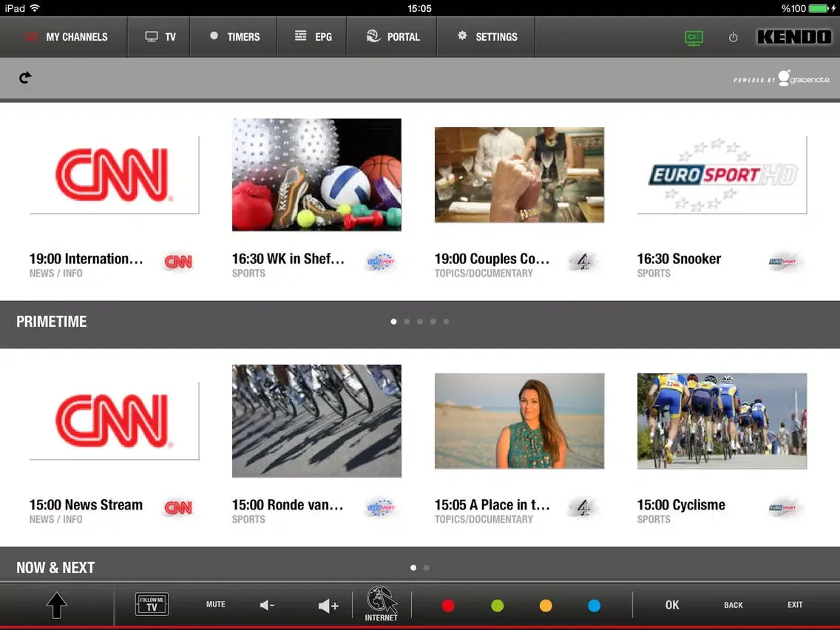The width and height of the screenshot is (840, 630).
Task: Open A Place in t... woman thumbnail
Action: click(x=519, y=421)
